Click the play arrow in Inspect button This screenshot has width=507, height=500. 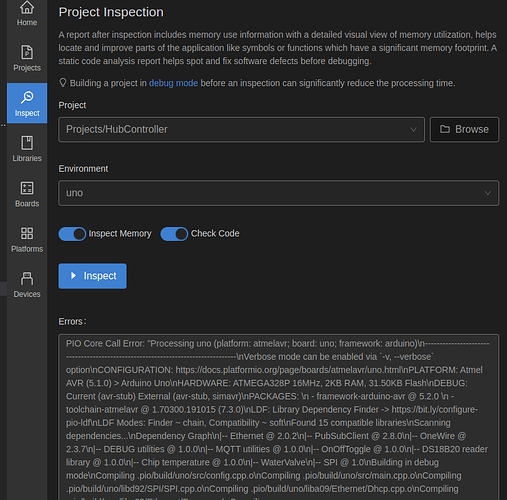click(74, 276)
